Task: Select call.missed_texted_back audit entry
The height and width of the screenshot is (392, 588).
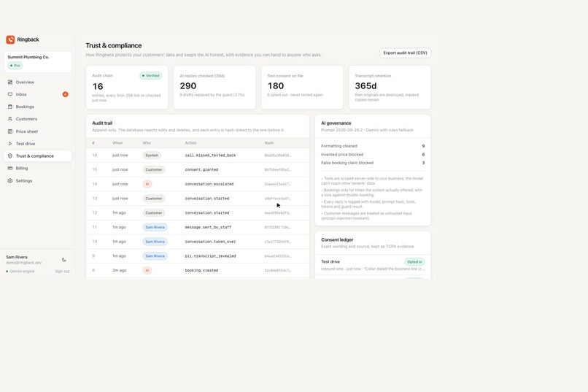Action: 198,155
